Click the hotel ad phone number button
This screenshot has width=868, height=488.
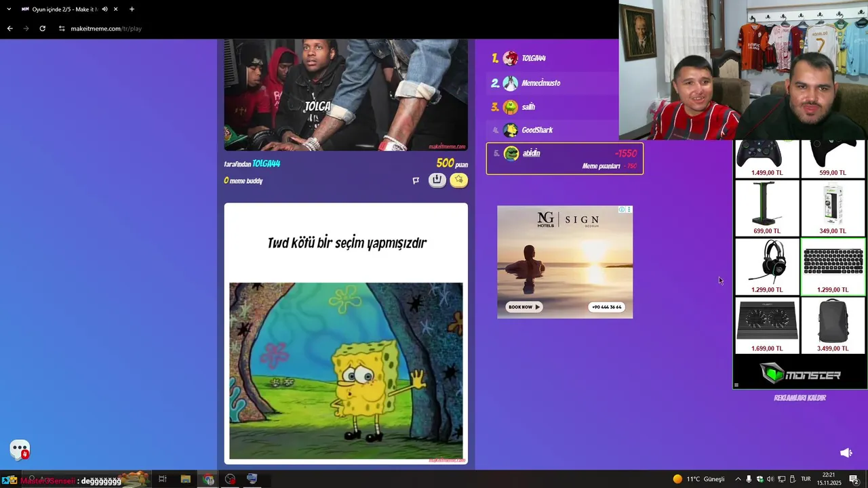tap(607, 307)
